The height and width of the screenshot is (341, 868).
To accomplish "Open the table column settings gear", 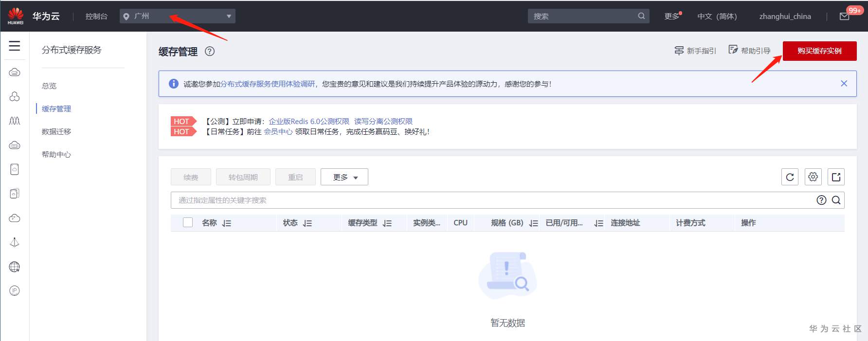I will 813,177.
